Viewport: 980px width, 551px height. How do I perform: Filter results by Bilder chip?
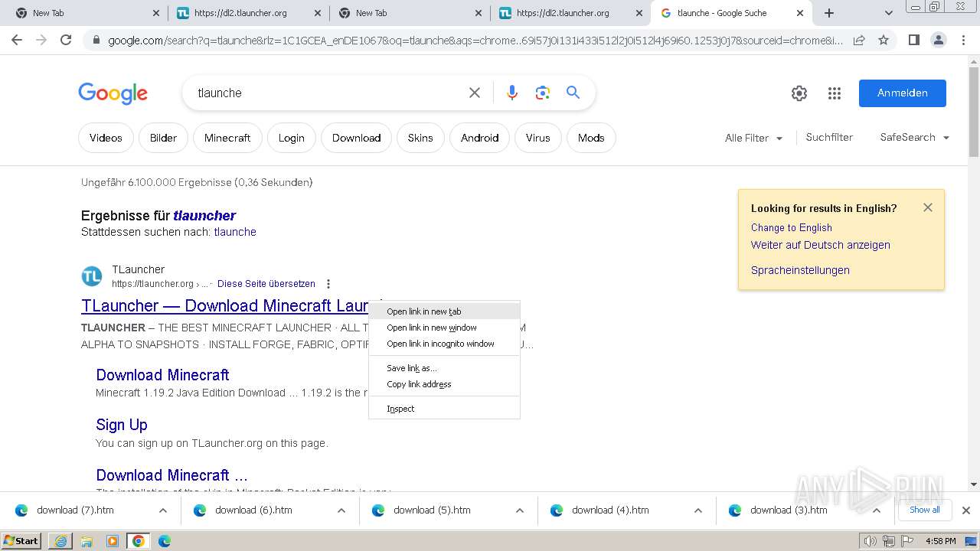point(163,138)
